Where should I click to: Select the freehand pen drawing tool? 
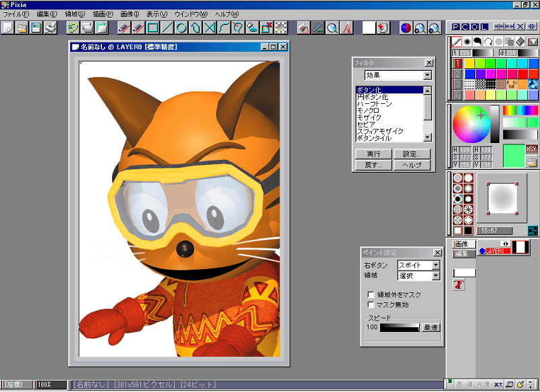click(x=124, y=28)
